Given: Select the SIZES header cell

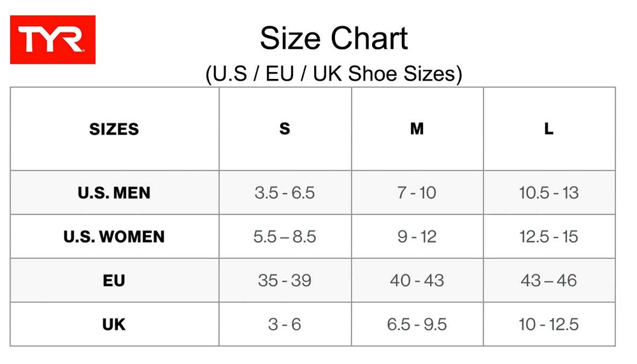Looking at the screenshot, I should pos(114,129).
